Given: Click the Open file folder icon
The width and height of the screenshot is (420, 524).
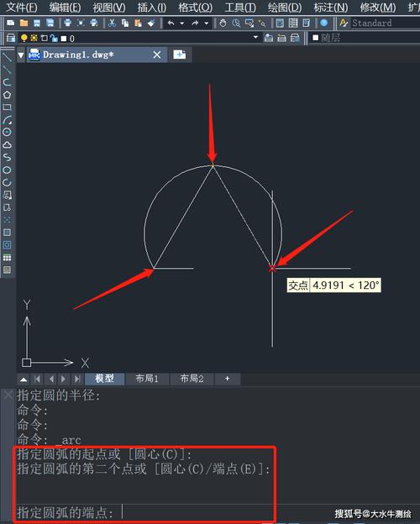Looking at the screenshot, I should 24,23.
